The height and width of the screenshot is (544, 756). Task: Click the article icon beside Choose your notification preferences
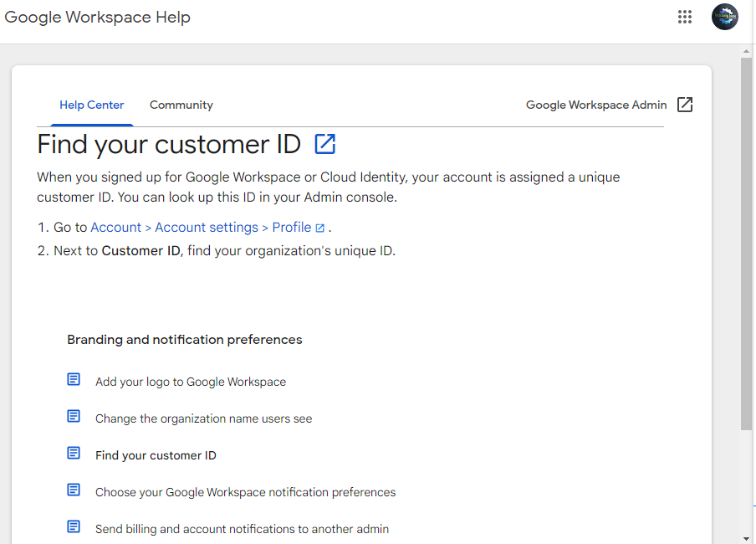[74, 490]
